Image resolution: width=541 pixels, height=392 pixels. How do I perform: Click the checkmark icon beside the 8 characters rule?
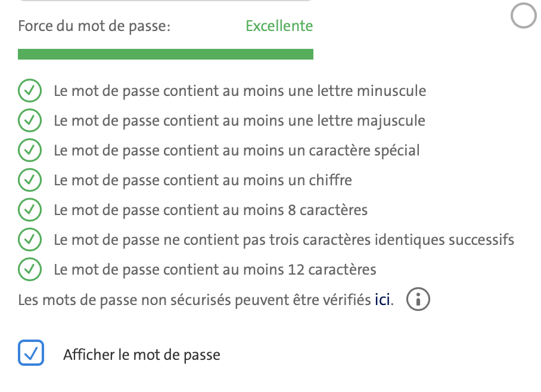tap(29, 210)
